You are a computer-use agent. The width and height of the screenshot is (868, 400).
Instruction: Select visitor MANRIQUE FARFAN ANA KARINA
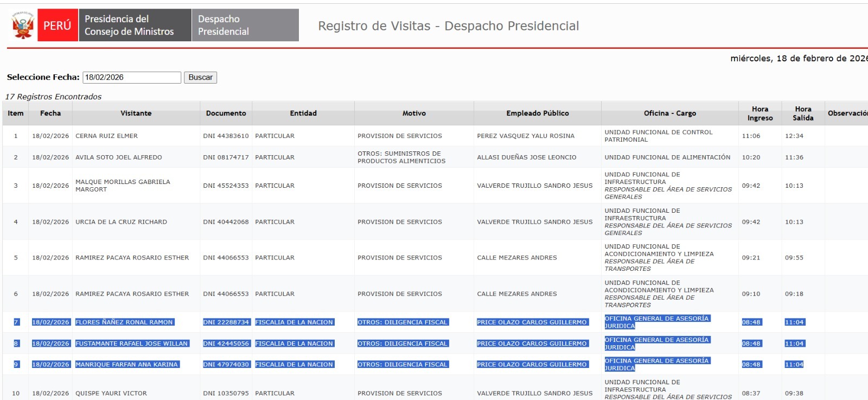[126, 365]
